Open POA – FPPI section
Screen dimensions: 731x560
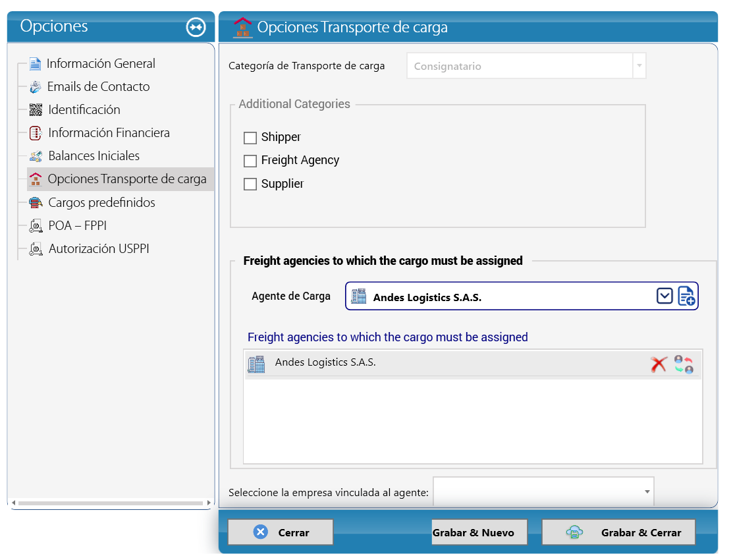tap(78, 226)
